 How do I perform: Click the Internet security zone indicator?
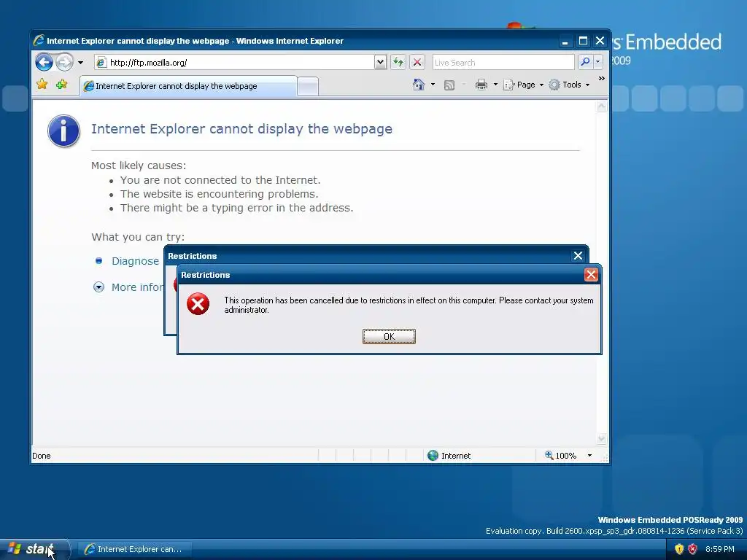click(449, 456)
